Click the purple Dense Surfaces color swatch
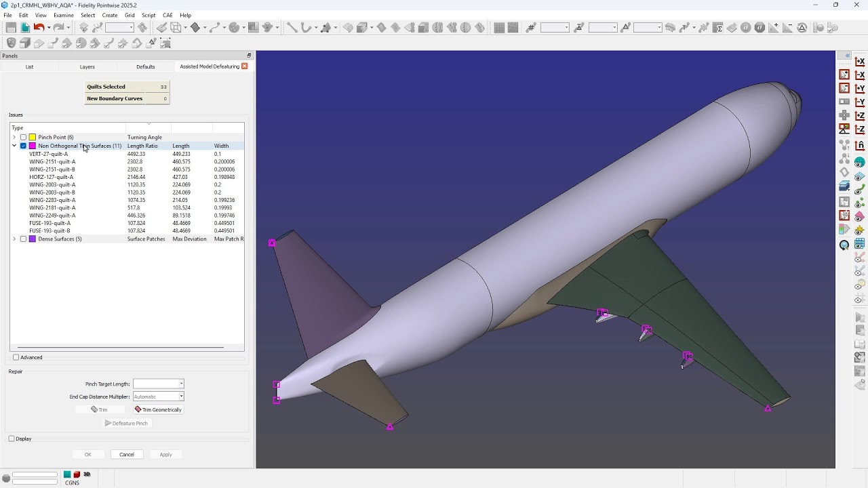The height and width of the screenshot is (488, 868). pyautogui.click(x=32, y=239)
